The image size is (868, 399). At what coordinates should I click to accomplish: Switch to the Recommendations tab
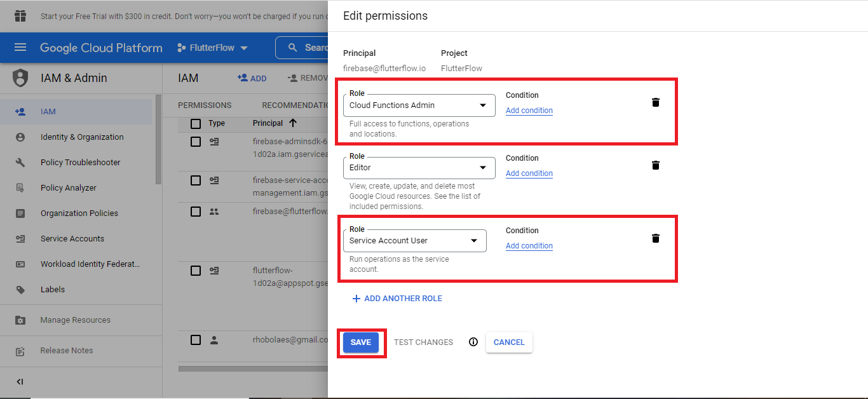[295, 105]
